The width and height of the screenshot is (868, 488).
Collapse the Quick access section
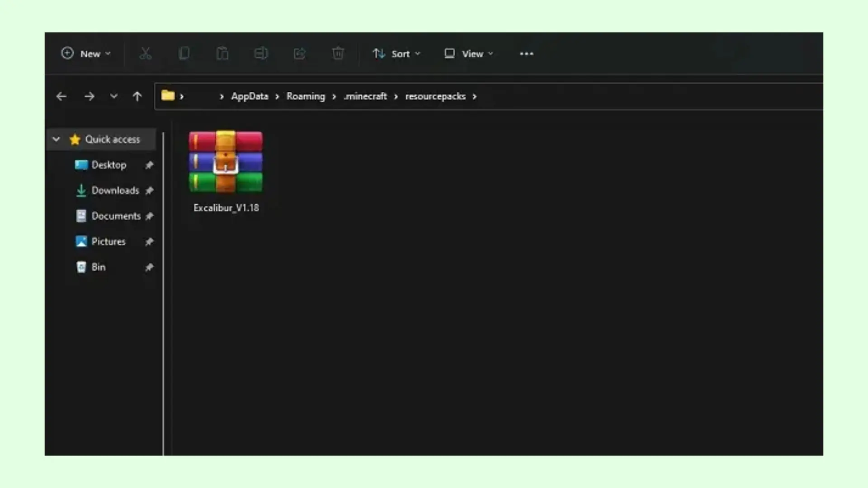click(56, 139)
